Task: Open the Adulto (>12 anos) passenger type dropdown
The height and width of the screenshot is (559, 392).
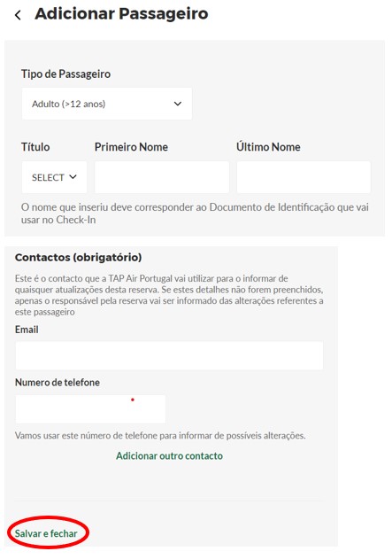Action: click(x=107, y=104)
